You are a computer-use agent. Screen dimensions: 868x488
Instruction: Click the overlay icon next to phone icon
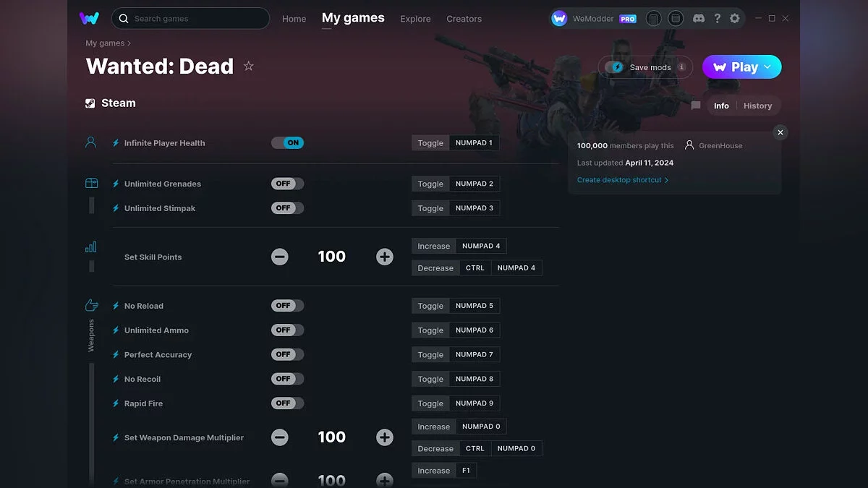pyautogui.click(x=676, y=19)
